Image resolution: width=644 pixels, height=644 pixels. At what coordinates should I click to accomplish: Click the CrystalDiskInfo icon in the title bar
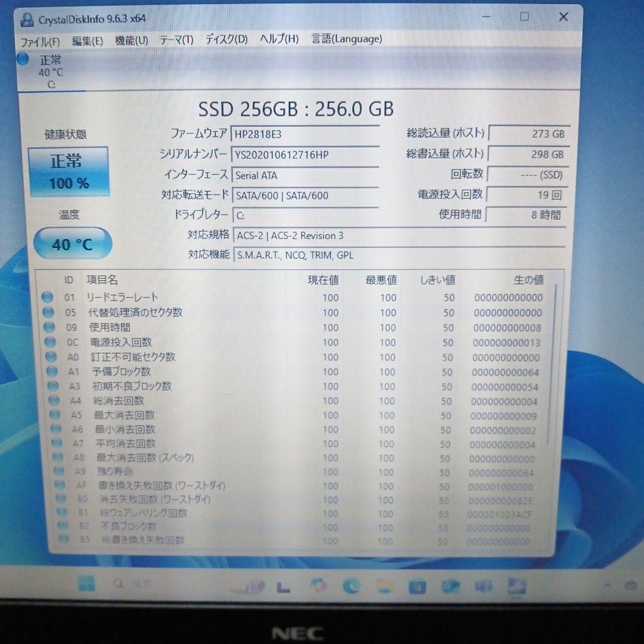(28, 18)
